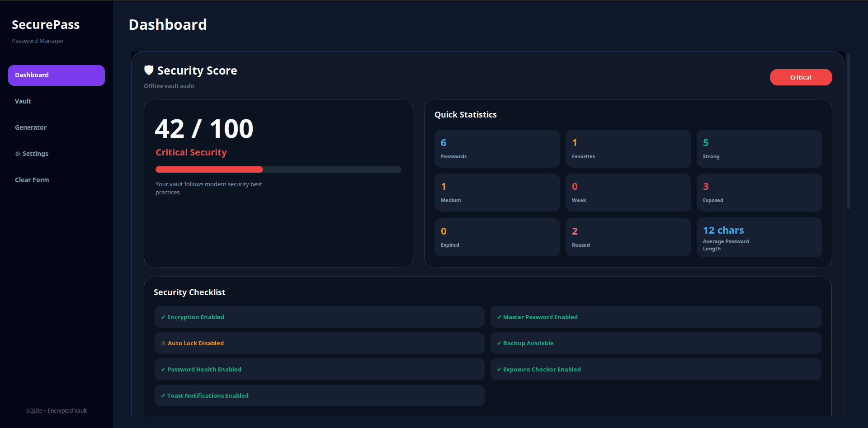Click the checkmark on Exposure Checker Enabled
The width and height of the screenshot is (868, 428).
(x=499, y=370)
